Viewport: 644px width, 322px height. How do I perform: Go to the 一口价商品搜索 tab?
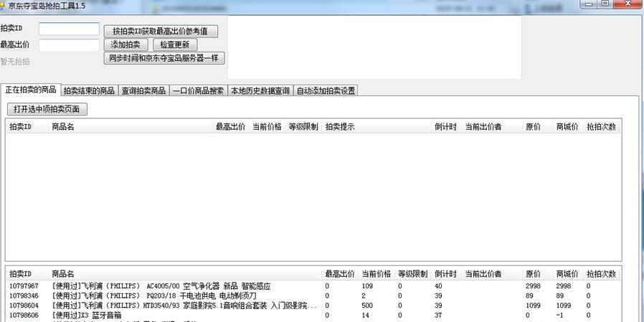coord(198,91)
